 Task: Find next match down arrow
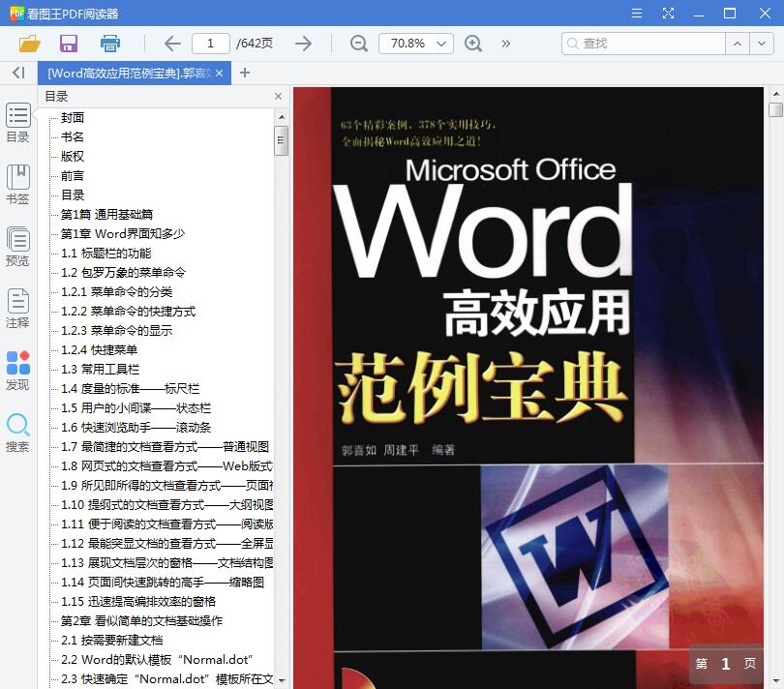pos(762,44)
